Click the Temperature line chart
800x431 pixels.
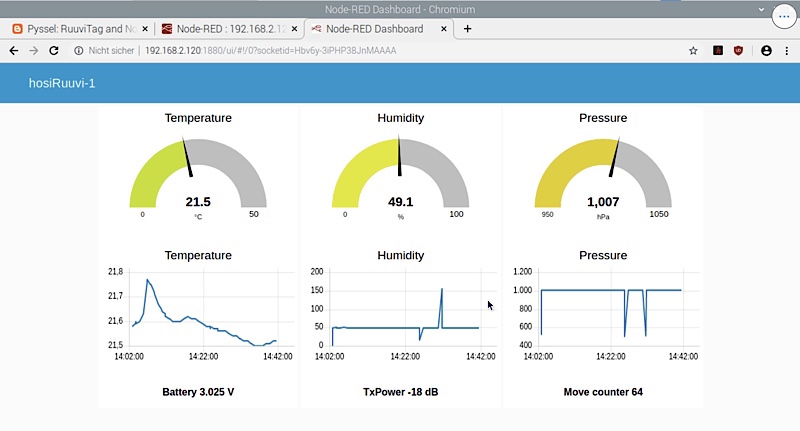[203, 308]
